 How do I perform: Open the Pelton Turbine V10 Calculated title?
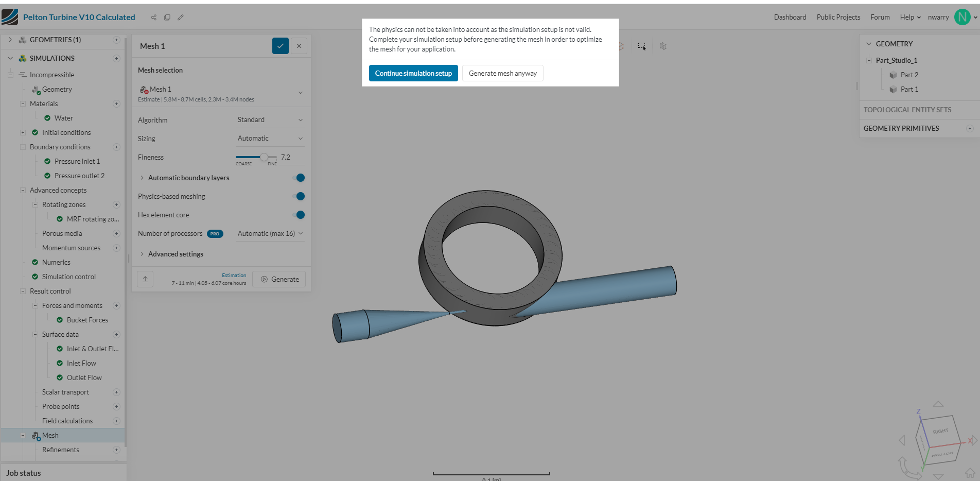(79, 17)
